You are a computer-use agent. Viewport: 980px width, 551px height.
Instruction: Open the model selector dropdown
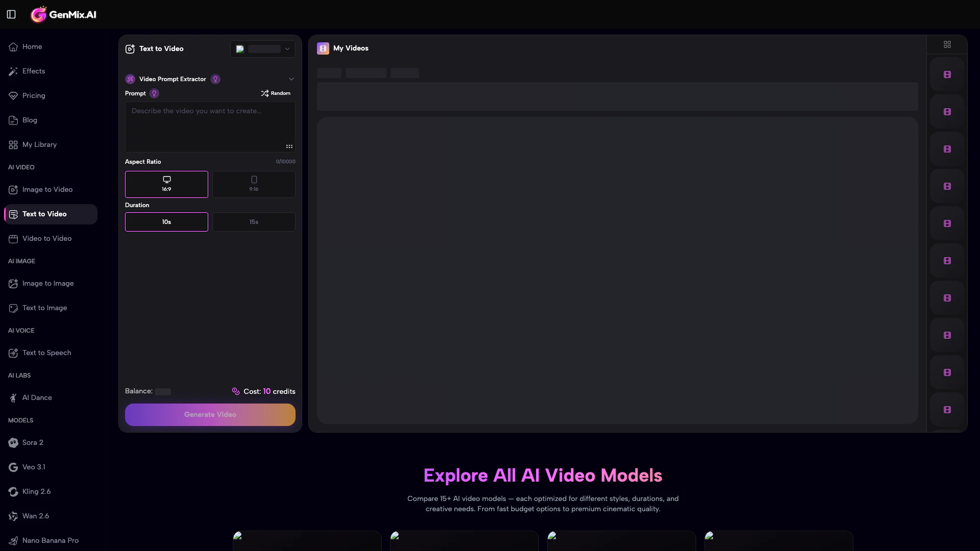pyautogui.click(x=262, y=49)
